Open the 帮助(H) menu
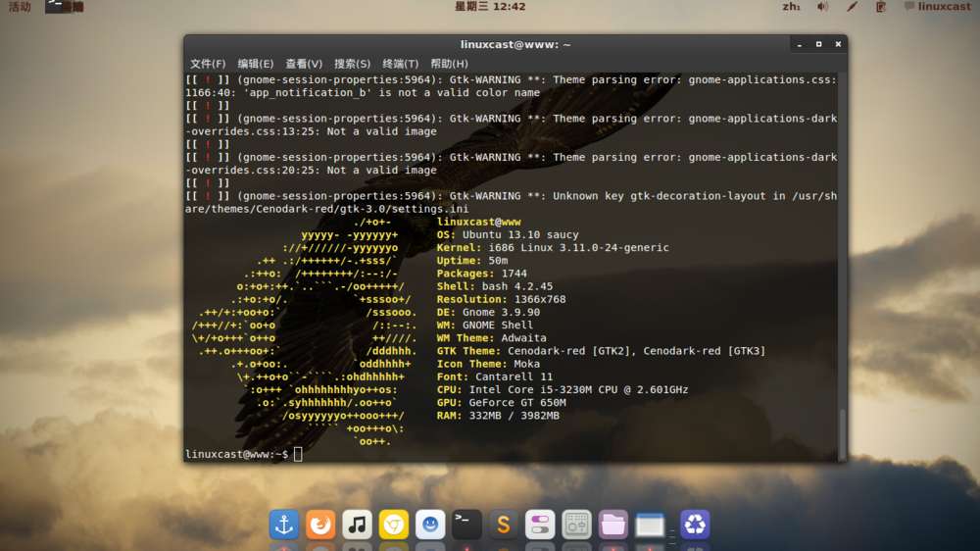The image size is (980, 551). click(449, 64)
